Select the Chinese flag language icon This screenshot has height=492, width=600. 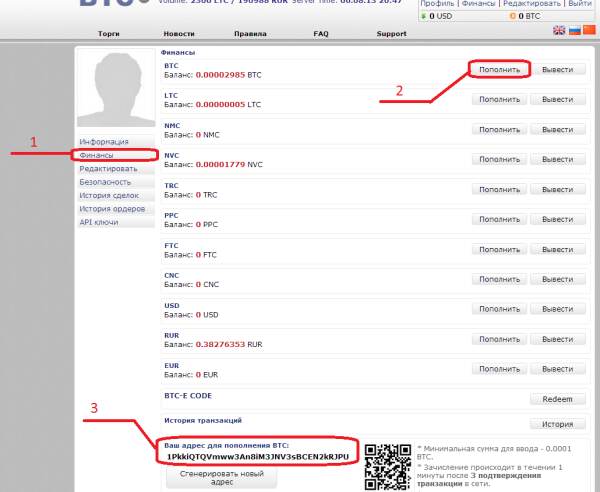coord(588,31)
